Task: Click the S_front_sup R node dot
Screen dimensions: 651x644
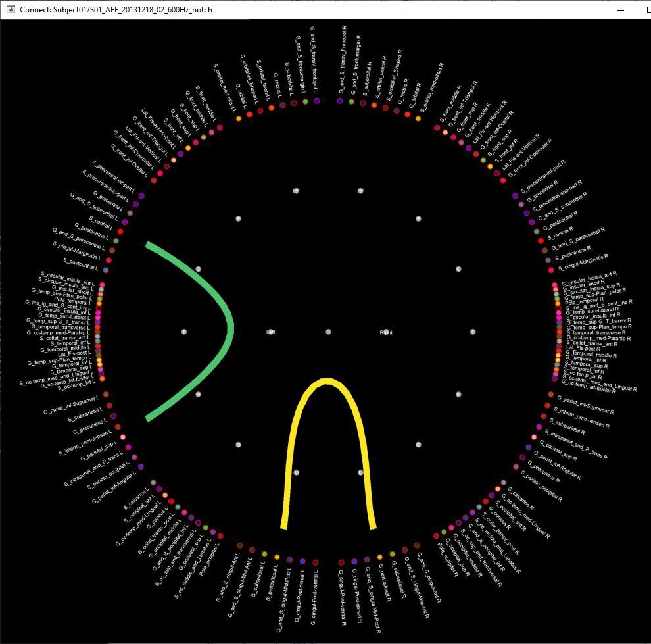Action: [x=483, y=160]
